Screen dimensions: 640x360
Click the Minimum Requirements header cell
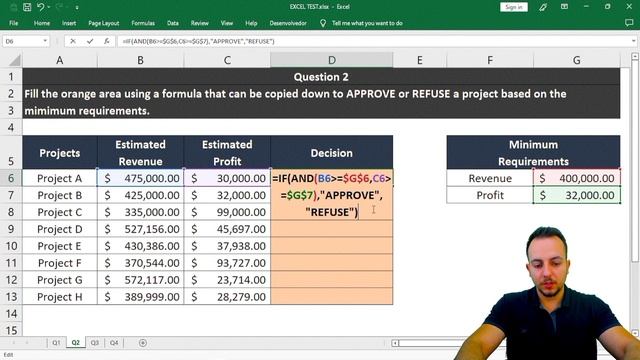533,153
